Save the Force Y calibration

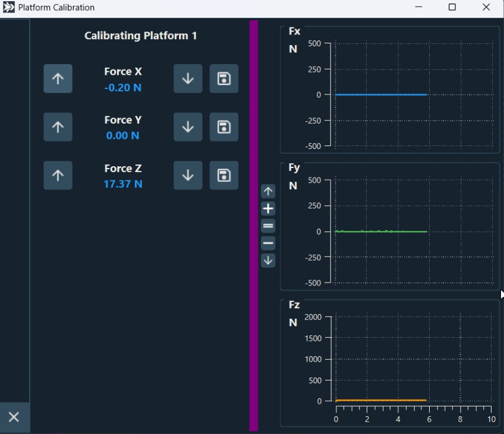tap(224, 127)
